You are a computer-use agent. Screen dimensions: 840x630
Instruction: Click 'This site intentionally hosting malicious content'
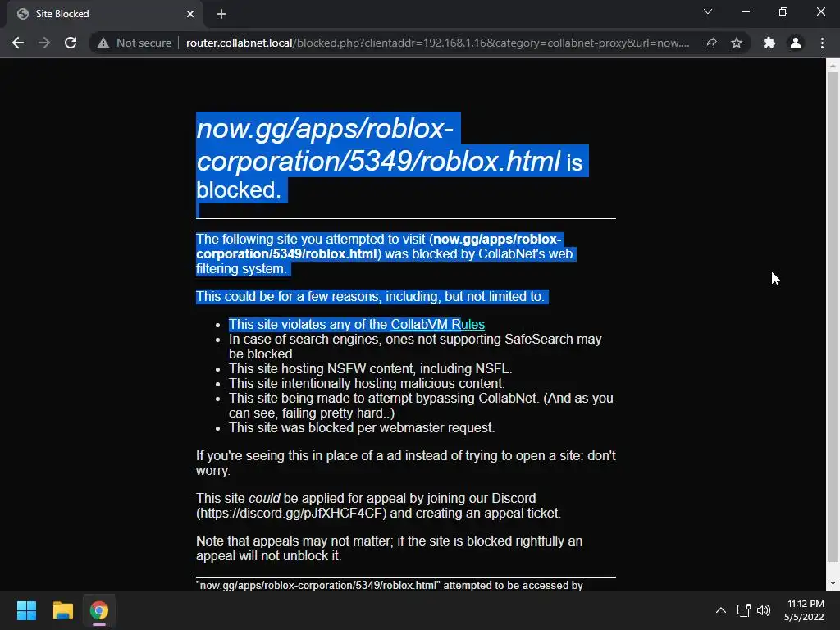pyautogui.click(x=367, y=384)
